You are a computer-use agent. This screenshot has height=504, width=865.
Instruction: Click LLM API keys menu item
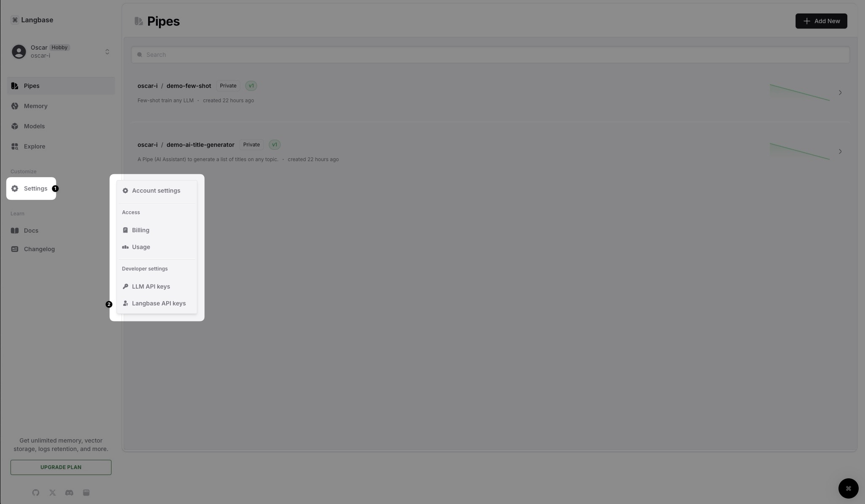(151, 286)
